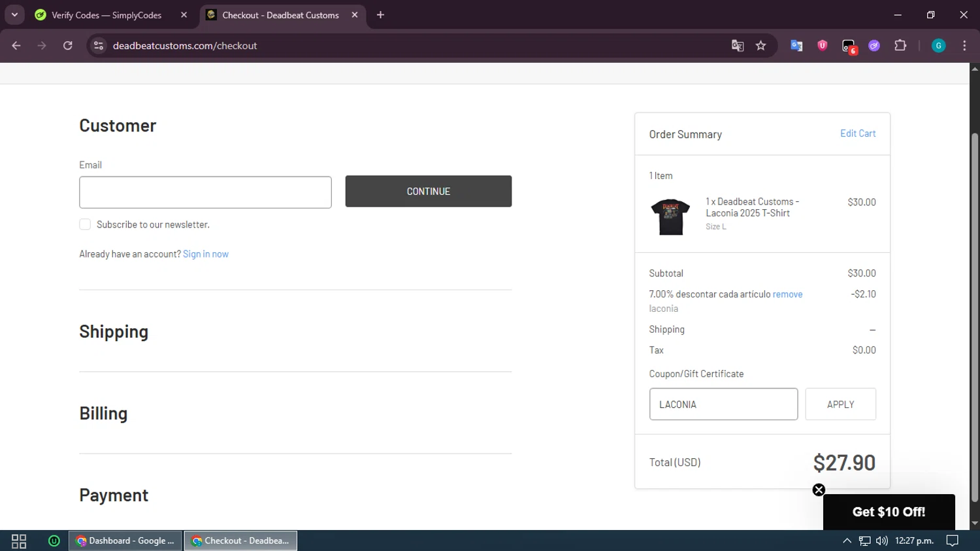Open the extension with red 6 badge
The height and width of the screenshot is (551, 980).
coord(849,46)
